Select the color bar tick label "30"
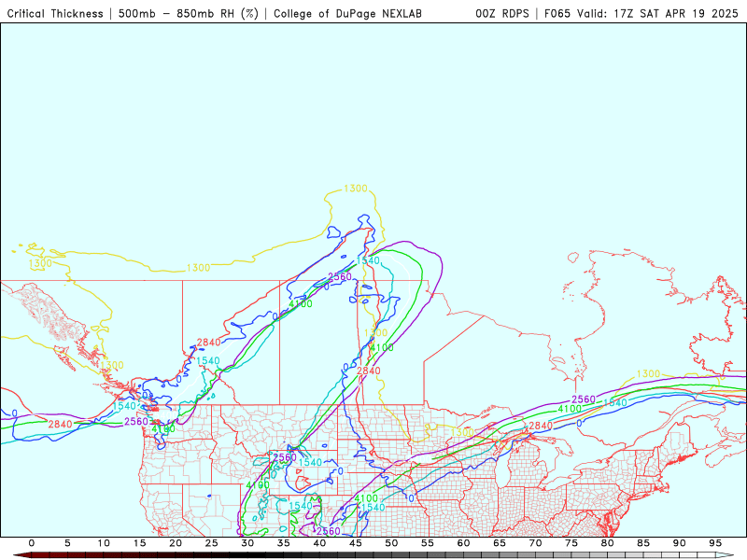747x560 pixels. 247,543
